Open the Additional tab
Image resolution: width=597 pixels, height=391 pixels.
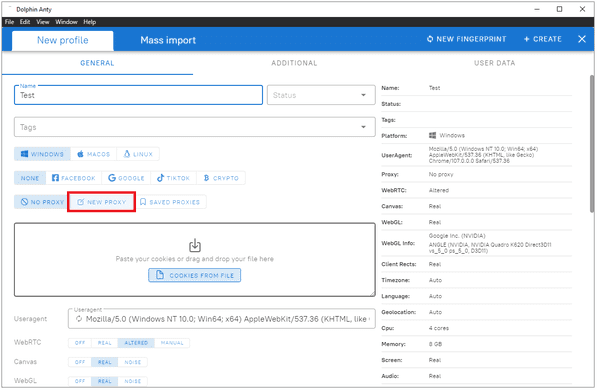(294, 63)
